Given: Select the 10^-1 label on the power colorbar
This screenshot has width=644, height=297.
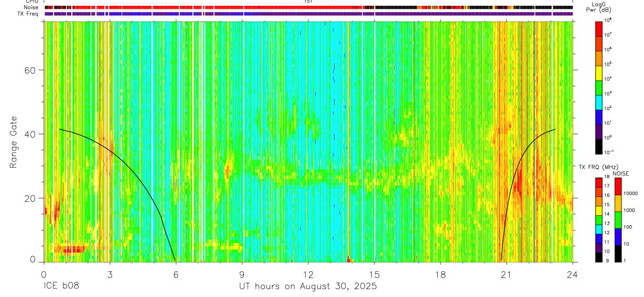Looking at the screenshot, I should coord(609,152).
